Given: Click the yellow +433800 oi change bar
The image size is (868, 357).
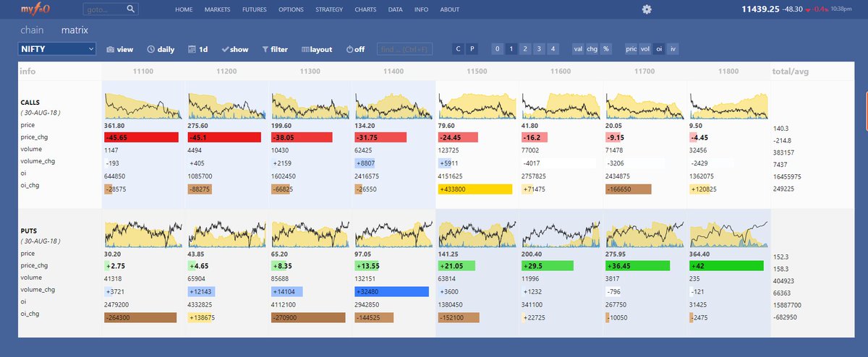Looking at the screenshot, I should 475,189.
